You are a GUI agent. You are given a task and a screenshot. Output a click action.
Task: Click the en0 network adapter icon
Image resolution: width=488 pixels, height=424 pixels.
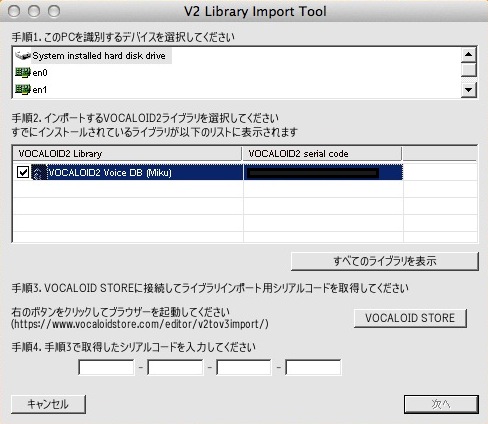[23, 72]
